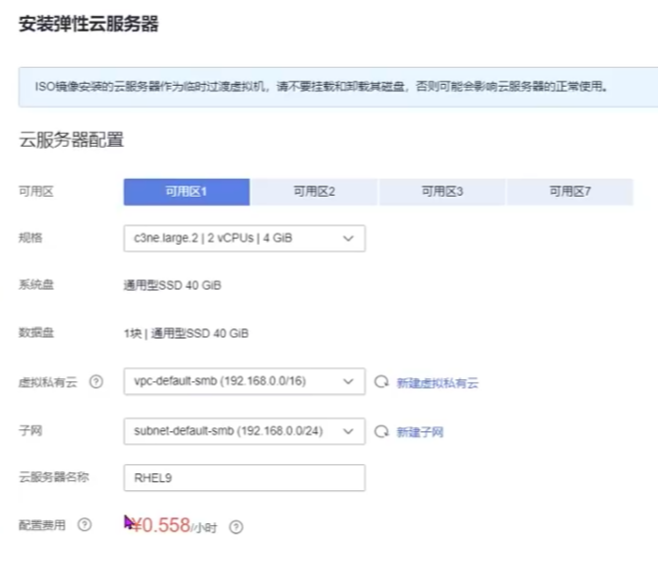
Task: Click the ISO镜像 notice banner
Action: [328, 87]
